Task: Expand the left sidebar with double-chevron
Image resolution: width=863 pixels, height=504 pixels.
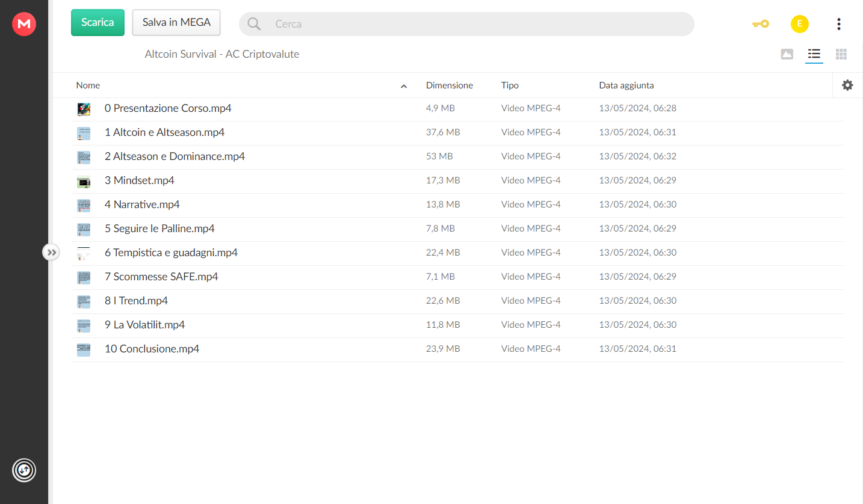Action: 52,252
